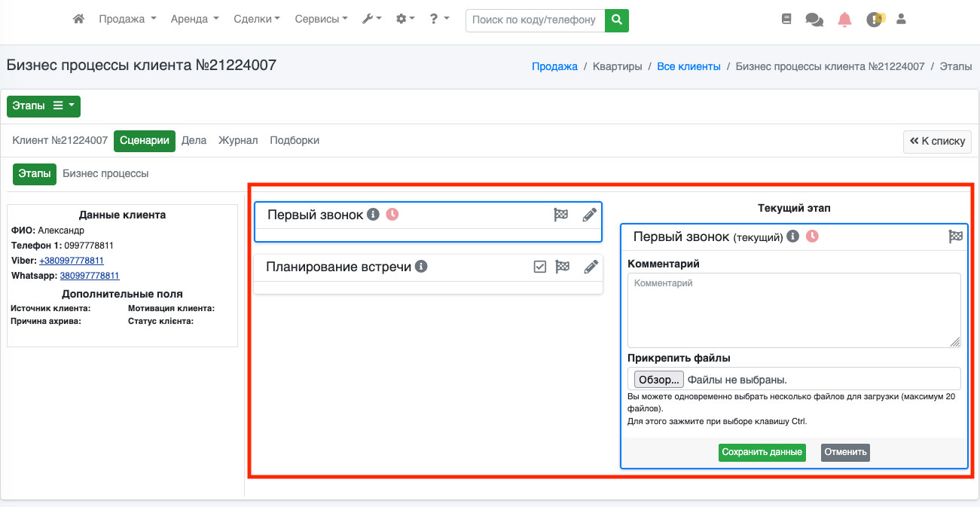980x507 pixels.
Task: Edit the Планирование встречи stage with pencil
Action: pyautogui.click(x=591, y=267)
